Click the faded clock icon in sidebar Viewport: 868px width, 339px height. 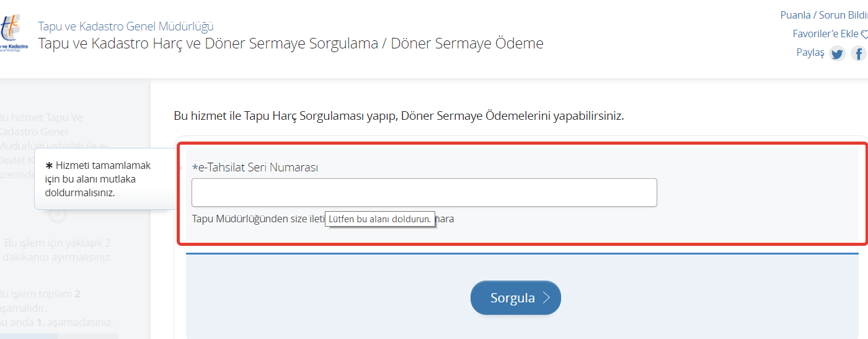pyautogui.click(x=57, y=214)
